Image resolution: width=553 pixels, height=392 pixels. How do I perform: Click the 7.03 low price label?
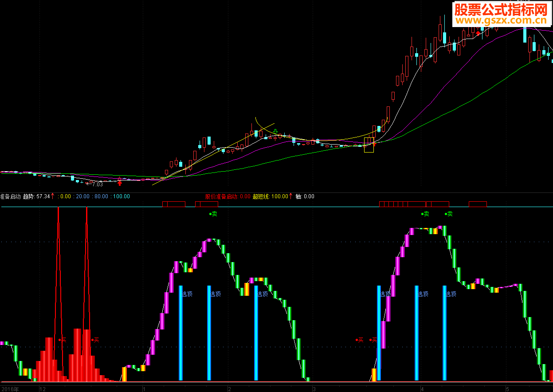97,184
